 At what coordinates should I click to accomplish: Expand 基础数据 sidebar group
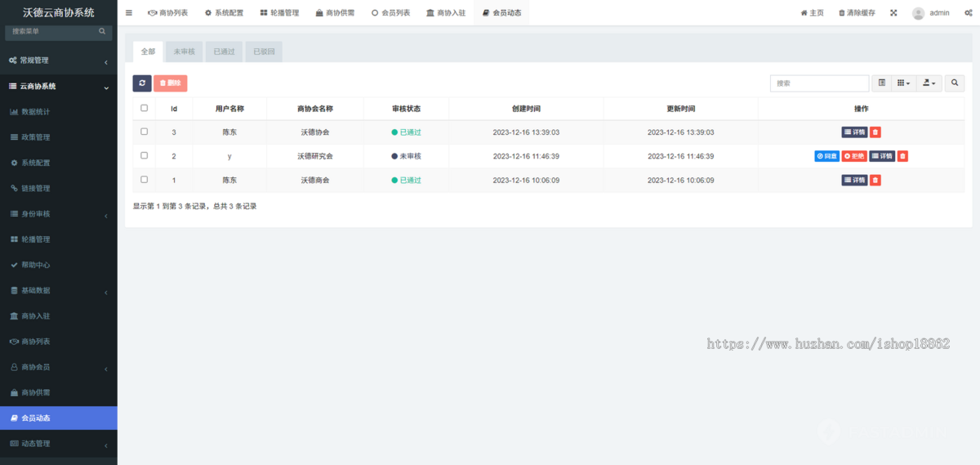click(59, 290)
